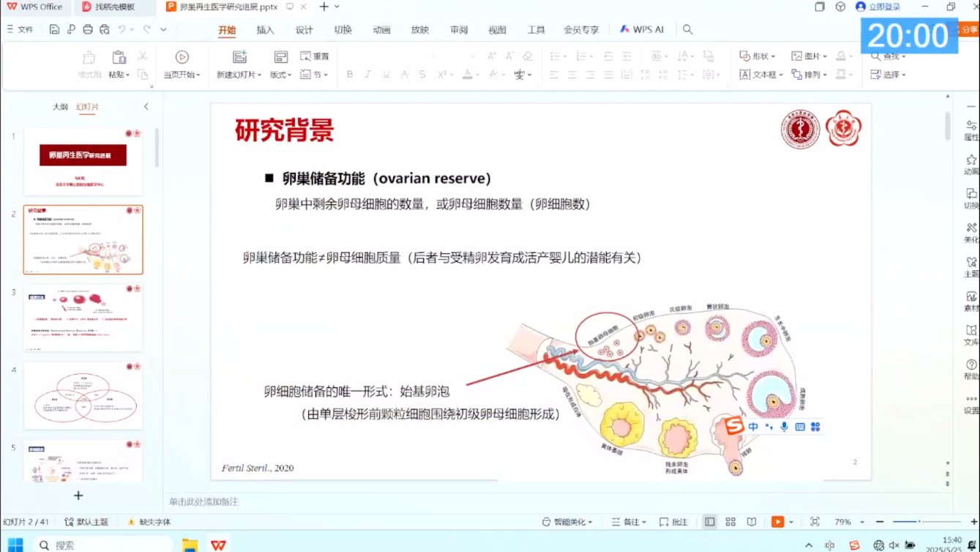Select slide 3 thumbnail in slide panel
The width and height of the screenshot is (980, 552).
[83, 318]
